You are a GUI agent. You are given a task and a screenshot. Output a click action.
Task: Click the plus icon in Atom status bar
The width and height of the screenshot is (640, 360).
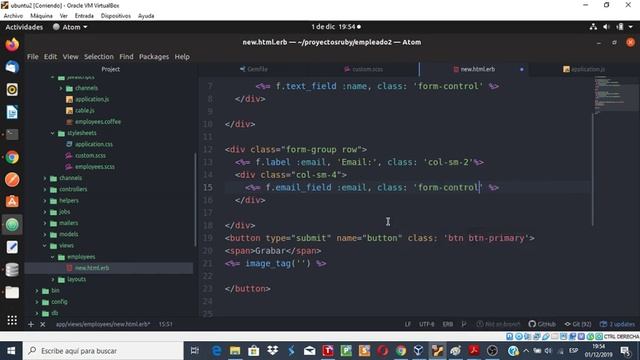(31, 324)
